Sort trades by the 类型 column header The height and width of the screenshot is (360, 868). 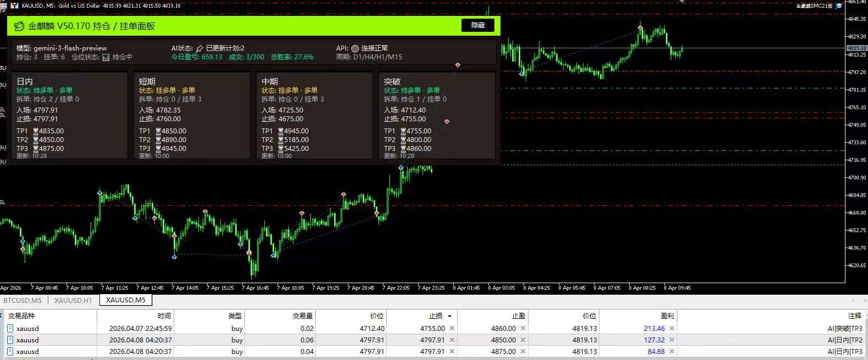[209, 316]
